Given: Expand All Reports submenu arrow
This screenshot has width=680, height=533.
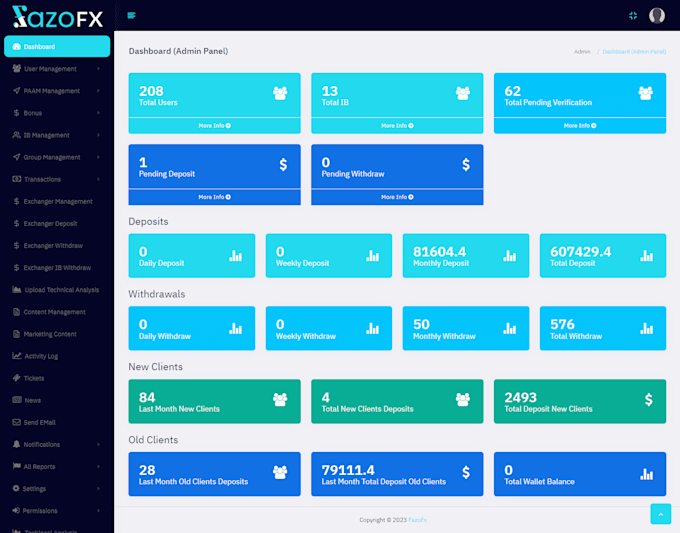Looking at the screenshot, I should [98, 466].
